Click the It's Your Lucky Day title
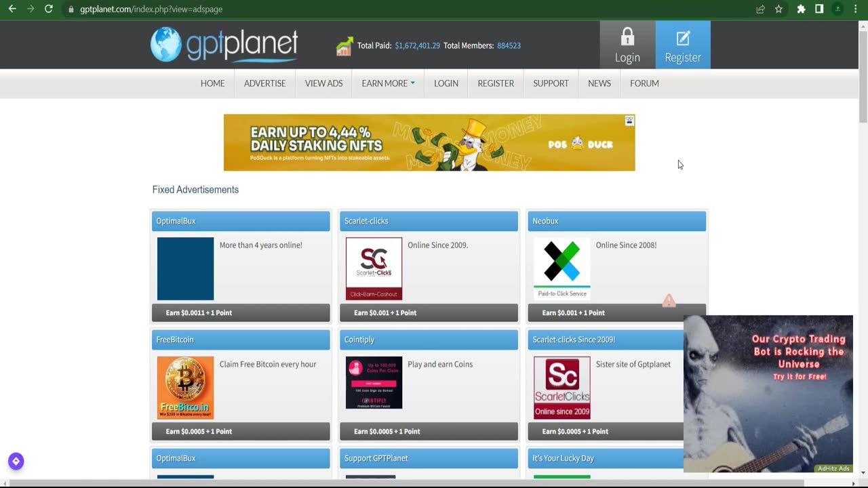Viewport: 868px width, 488px height. pos(606,458)
